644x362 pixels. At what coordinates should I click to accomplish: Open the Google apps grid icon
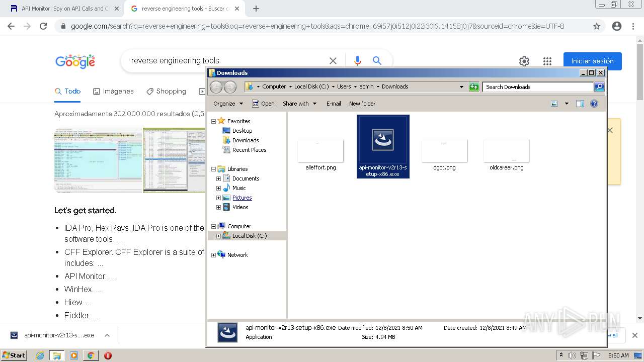(x=547, y=61)
